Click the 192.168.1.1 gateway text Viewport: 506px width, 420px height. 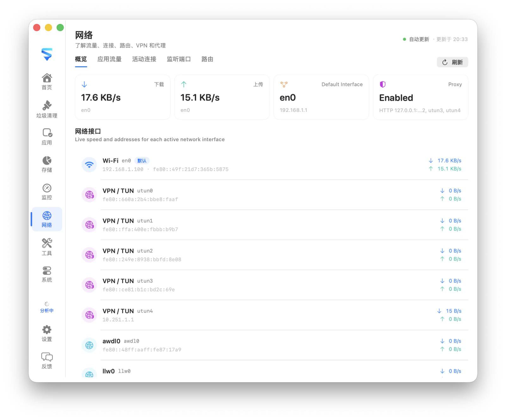point(293,110)
